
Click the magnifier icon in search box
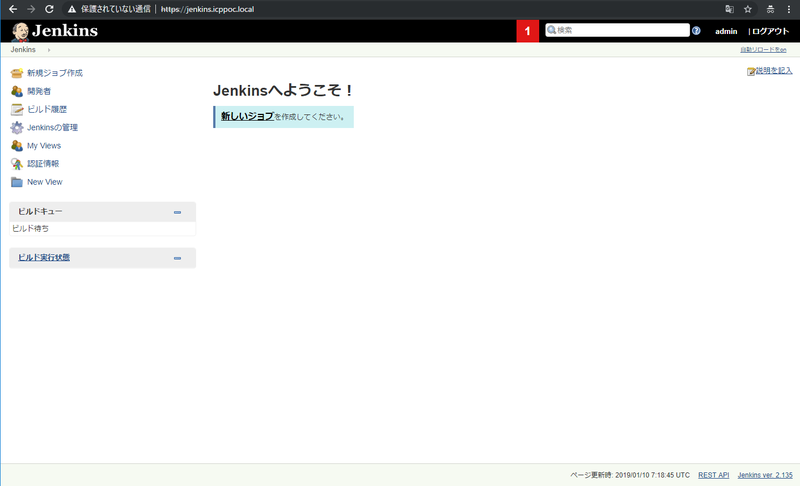551,30
